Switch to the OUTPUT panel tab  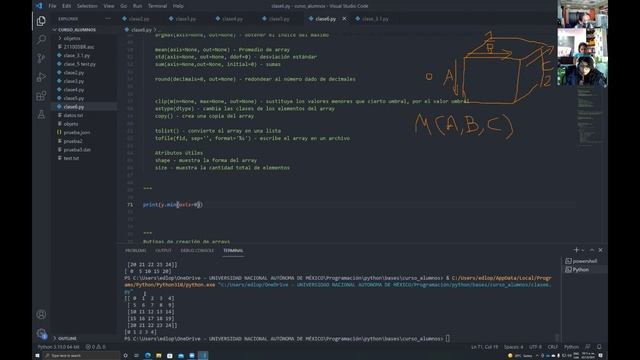coord(163,250)
